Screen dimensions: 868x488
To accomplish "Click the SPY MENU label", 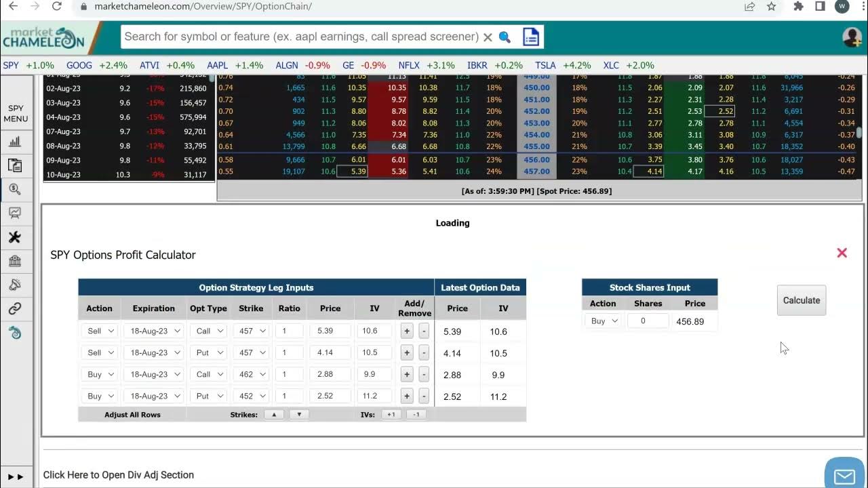I will point(16,113).
